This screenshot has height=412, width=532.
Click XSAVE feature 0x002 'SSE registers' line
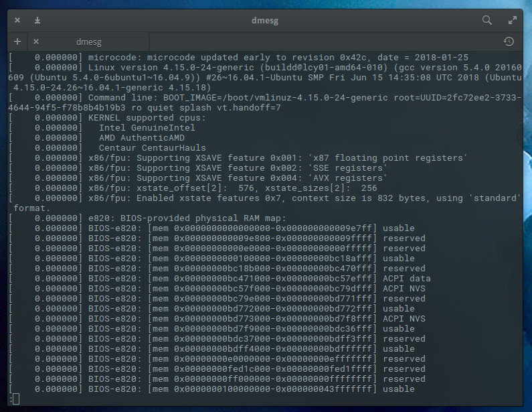(198, 168)
